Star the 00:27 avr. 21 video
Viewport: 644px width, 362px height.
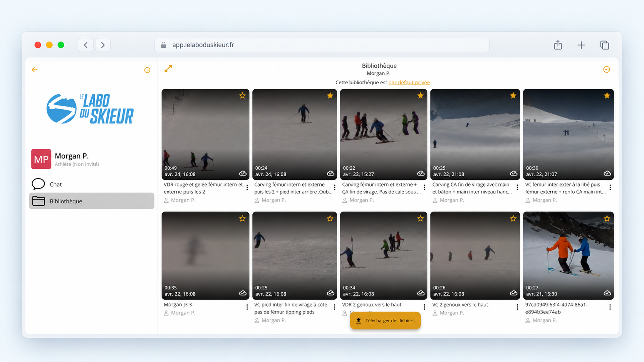(x=607, y=219)
